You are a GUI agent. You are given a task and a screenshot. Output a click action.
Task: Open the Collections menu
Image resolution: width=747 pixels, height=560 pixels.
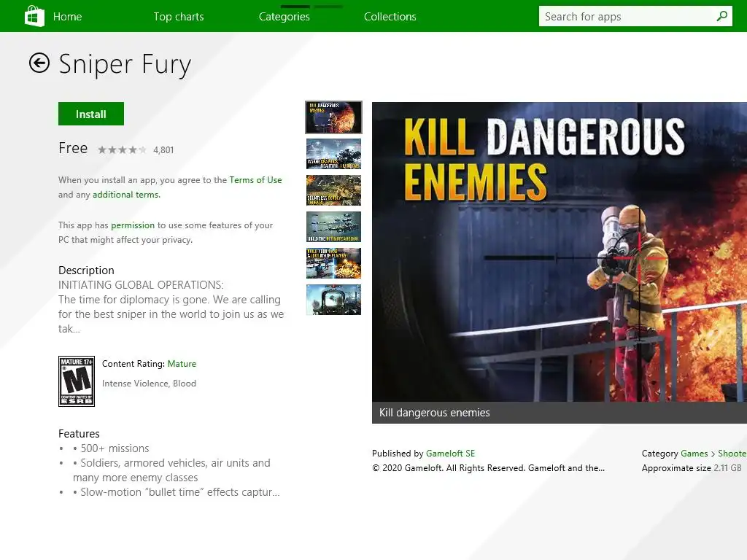point(390,17)
